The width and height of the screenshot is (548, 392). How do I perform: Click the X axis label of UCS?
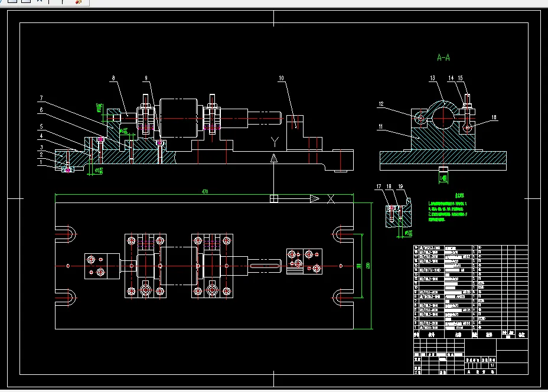coord(331,199)
